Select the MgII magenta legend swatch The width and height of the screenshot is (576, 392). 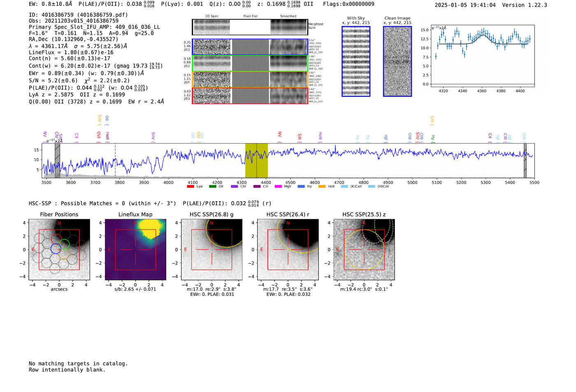pos(279,186)
